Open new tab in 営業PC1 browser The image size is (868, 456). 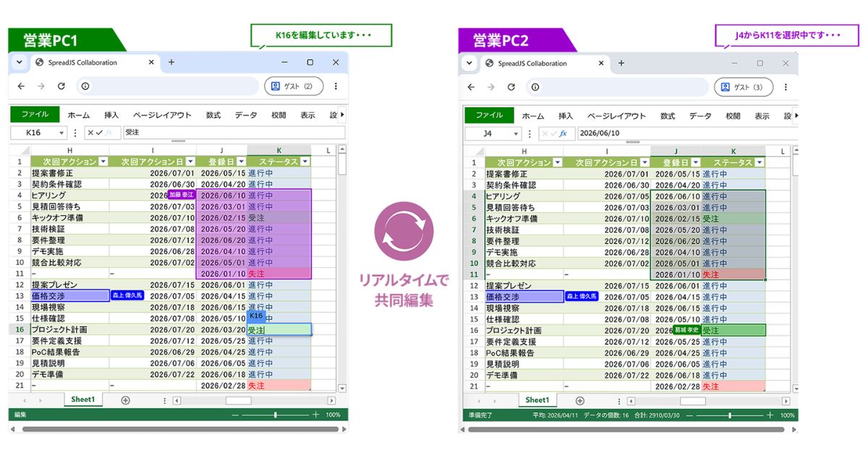171,62
